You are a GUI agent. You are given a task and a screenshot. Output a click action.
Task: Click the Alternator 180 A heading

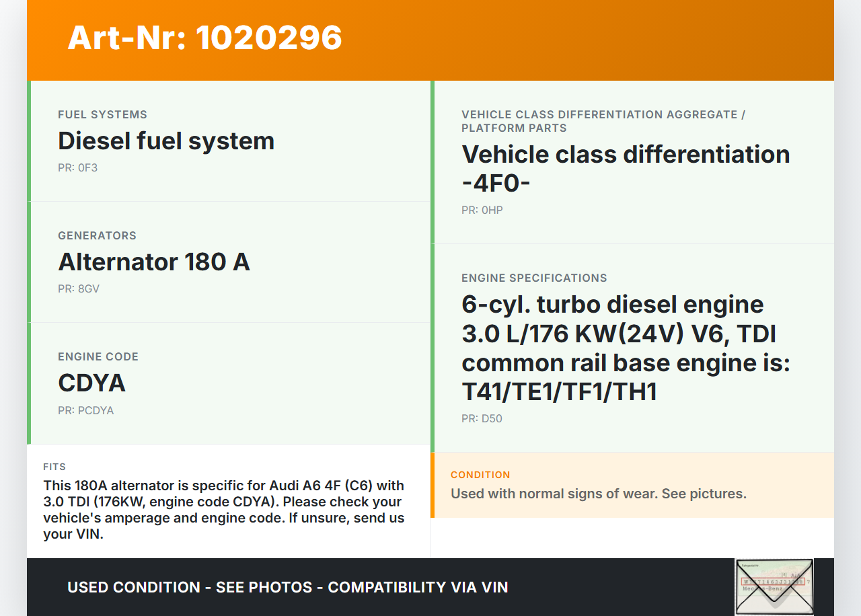pos(154,262)
